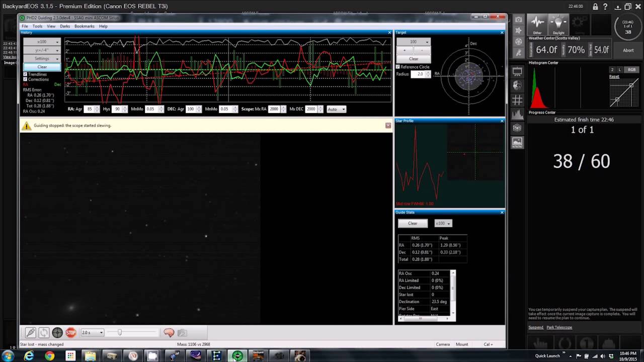Viewport: 644px width, 362px height.
Task: Open the Tools menu in PHD2
Action: click(37, 26)
